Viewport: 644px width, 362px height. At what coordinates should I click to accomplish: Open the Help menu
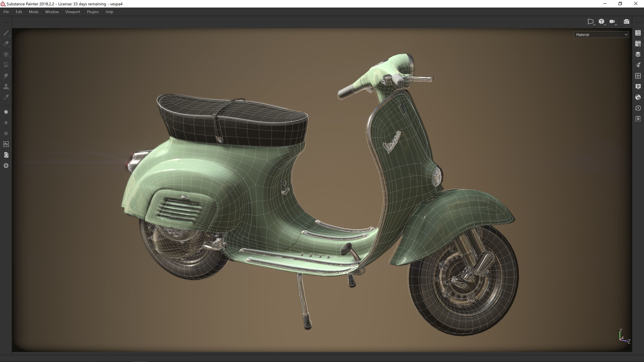click(x=109, y=12)
